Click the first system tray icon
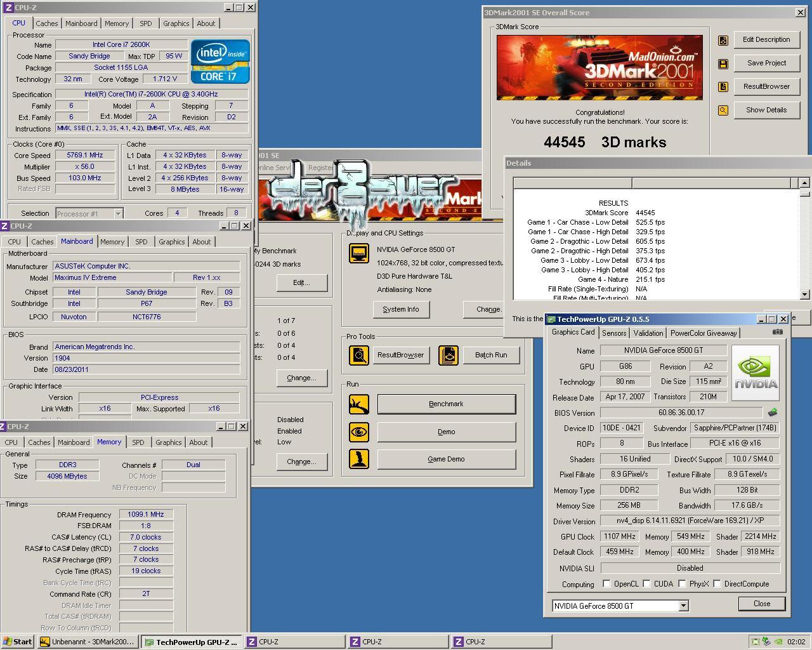Screen dimensions: 812x650 [755, 642]
